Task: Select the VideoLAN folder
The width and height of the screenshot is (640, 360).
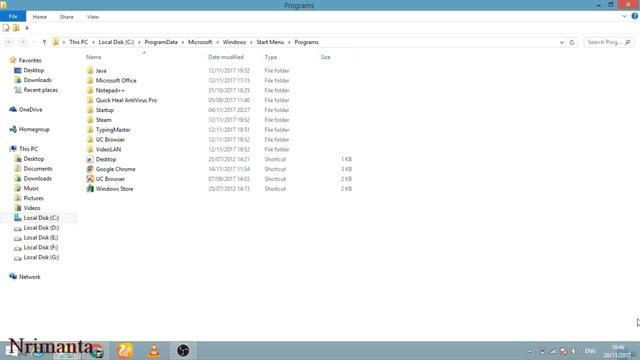Action: [x=108, y=149]
